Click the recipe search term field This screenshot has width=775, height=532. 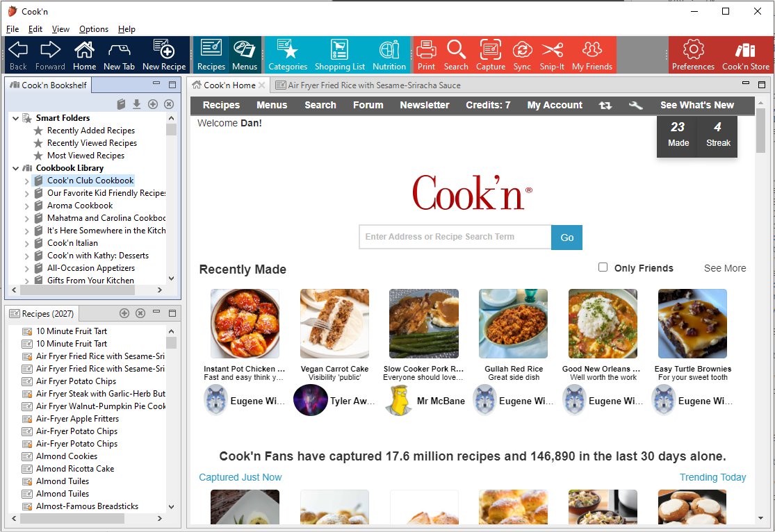pos(455,237)
